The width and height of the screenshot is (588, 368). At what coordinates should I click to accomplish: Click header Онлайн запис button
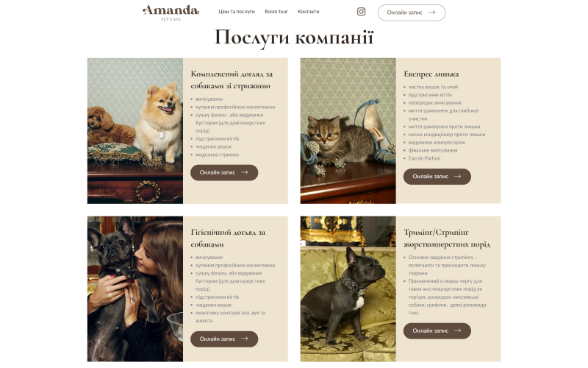point(412,13)
